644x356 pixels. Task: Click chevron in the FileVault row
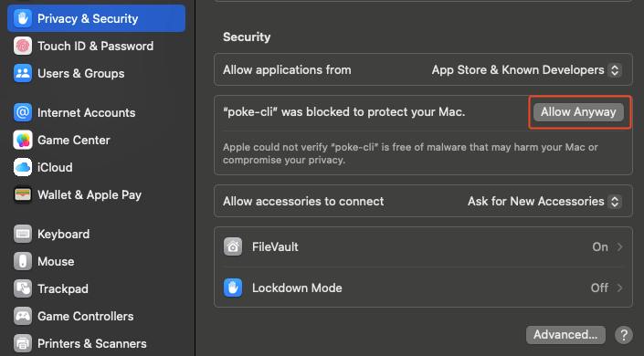(619, 246)
